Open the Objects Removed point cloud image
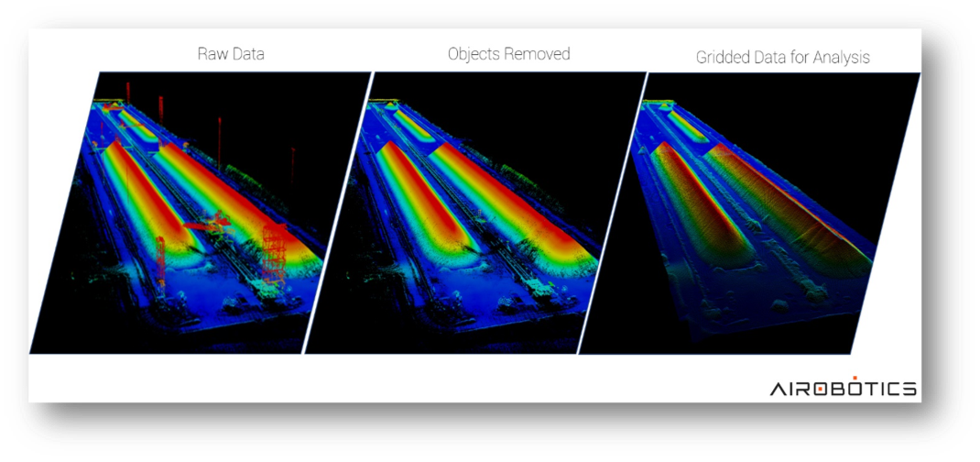Viewport: 980px width, 462px height. (475, 213)
